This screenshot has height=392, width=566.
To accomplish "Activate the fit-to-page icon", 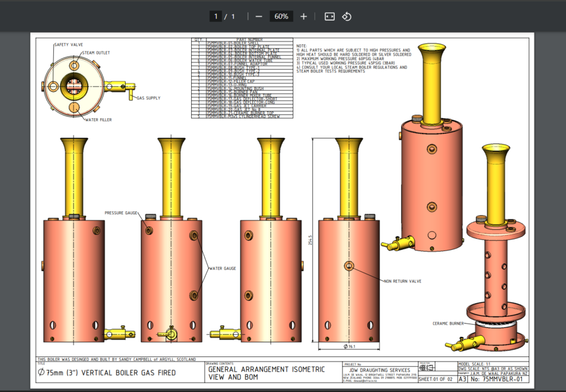I will pos(329,16).
